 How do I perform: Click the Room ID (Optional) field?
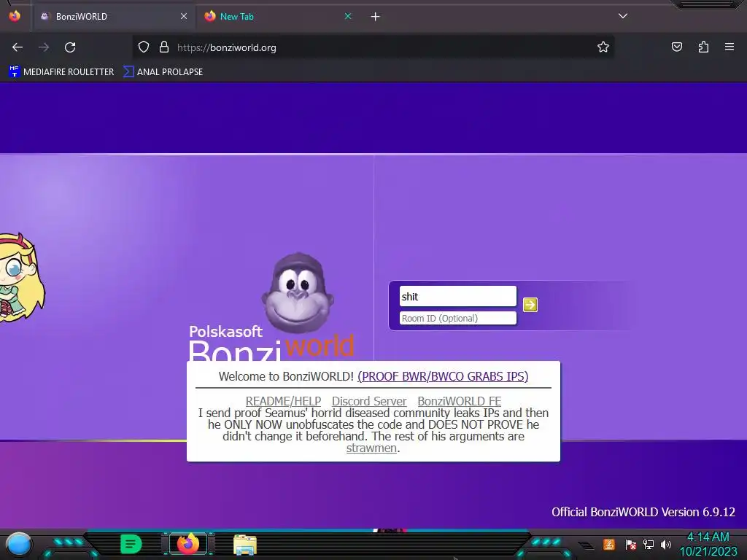[458, 318]
